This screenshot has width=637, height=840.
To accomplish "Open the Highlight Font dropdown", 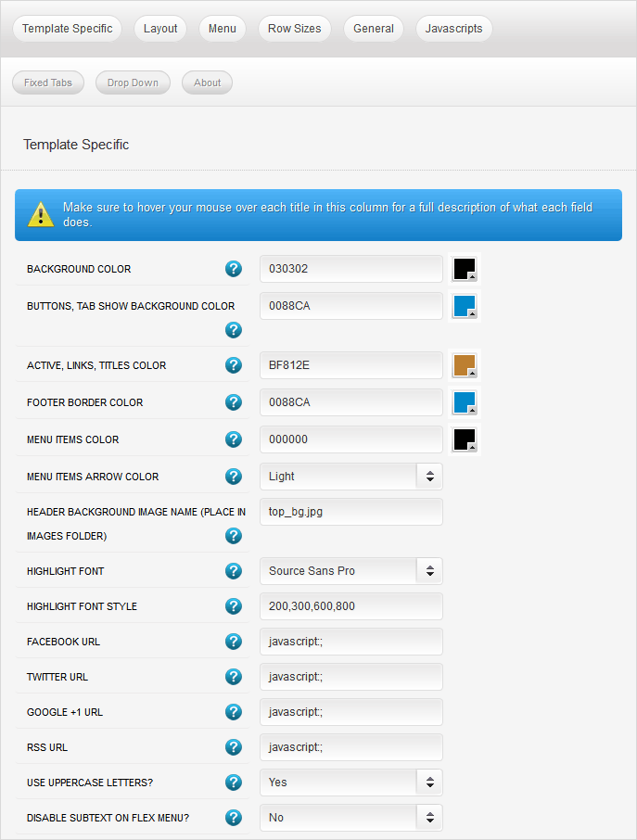I will [351, 571].
